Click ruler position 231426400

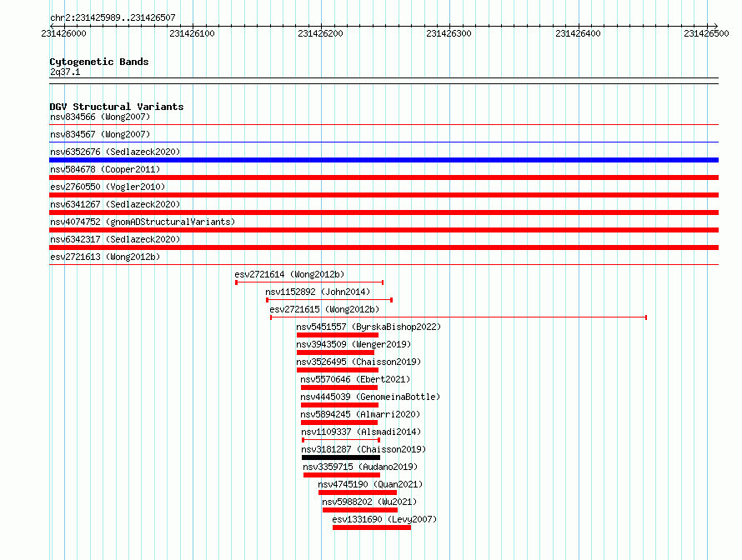578,33
